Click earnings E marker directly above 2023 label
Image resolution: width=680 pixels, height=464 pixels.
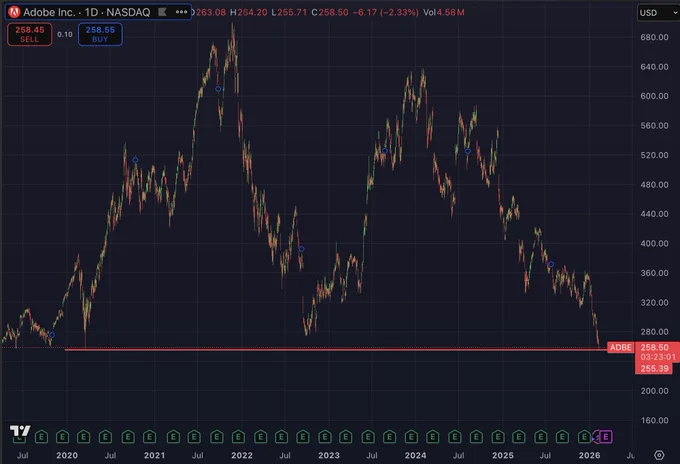coord(325,436)
